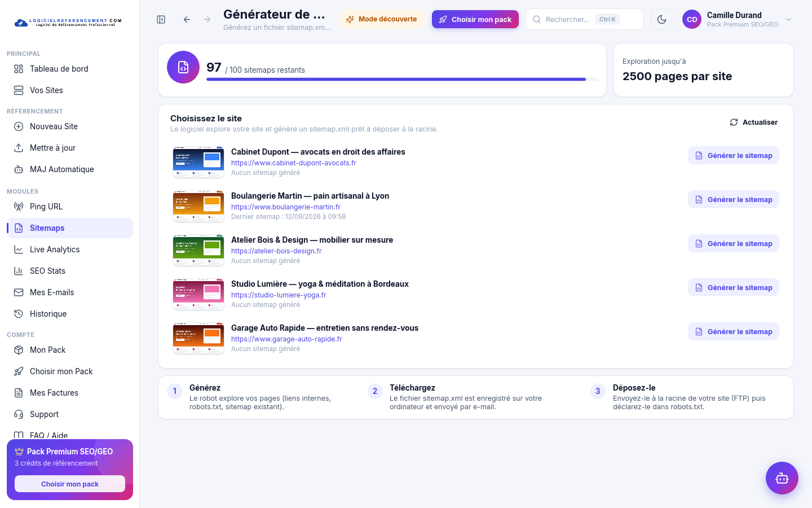The height and width of the screenshot is (508, 812).
Task: Go back with the left arrow
Action: pos(187,19)
